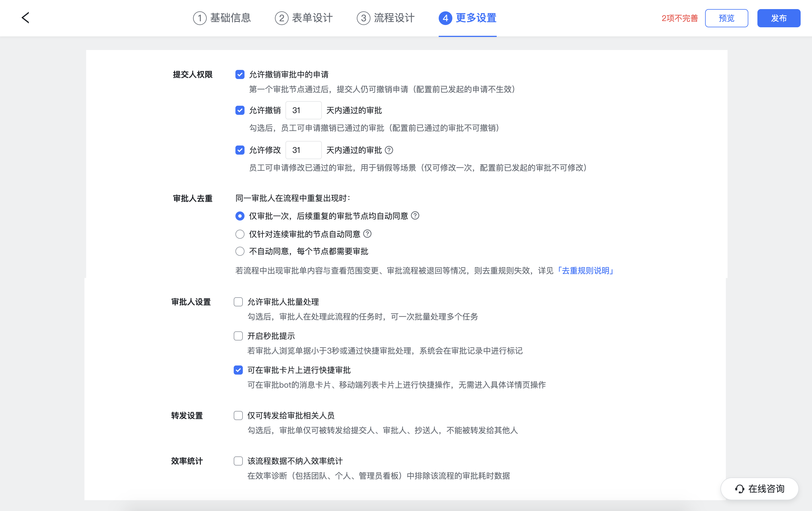Toggle 允许撤销 天内通过的审批 checkbox
812x511 pixels.
pyautogui.click(x=240, y=110)
